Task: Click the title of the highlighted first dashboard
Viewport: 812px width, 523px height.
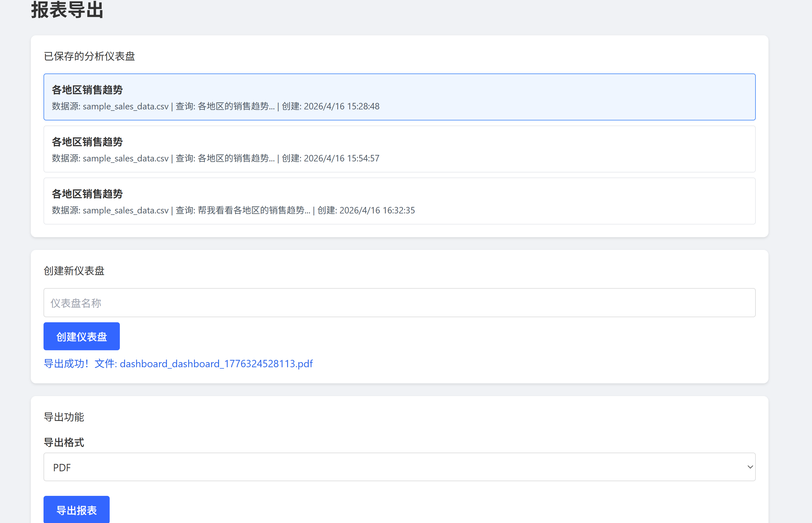Action: point(87,90)
